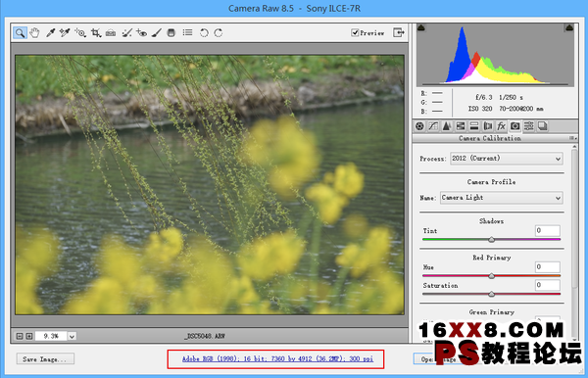The height and width of the screenshot is (378, 588).
Task: Open the Tone Curve panel tab
Action: (x=433, y=126)
